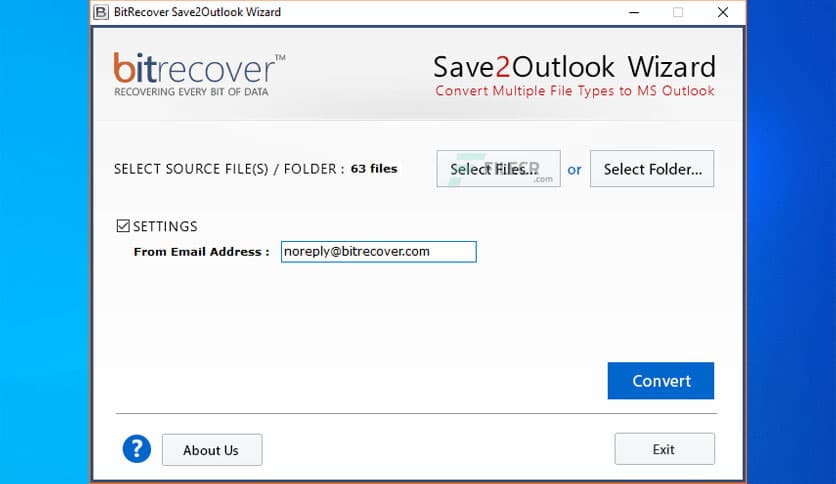
Task: Minimize the Save2Outlook Wizard window
Action: [x=634, y=12]
